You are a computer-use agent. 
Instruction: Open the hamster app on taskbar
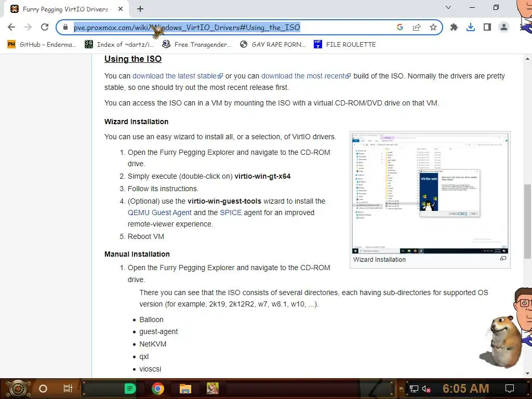(x=212, y=389)
